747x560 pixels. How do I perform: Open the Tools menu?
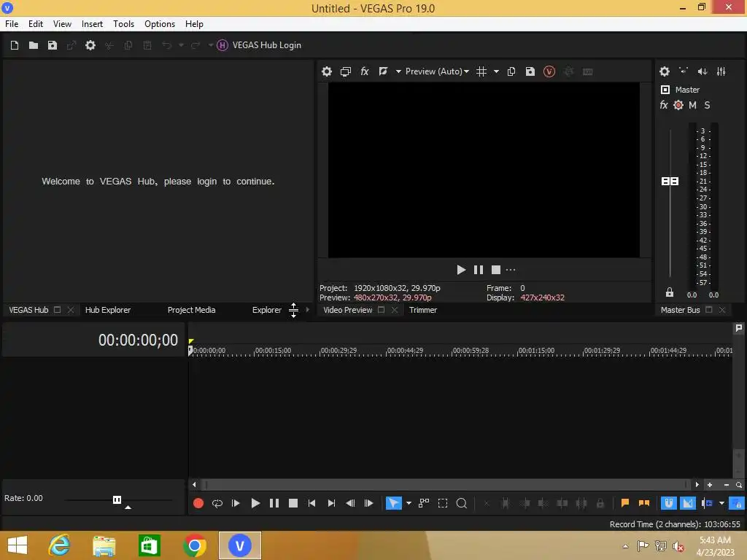pyautogui.click(x=123, y=24)
